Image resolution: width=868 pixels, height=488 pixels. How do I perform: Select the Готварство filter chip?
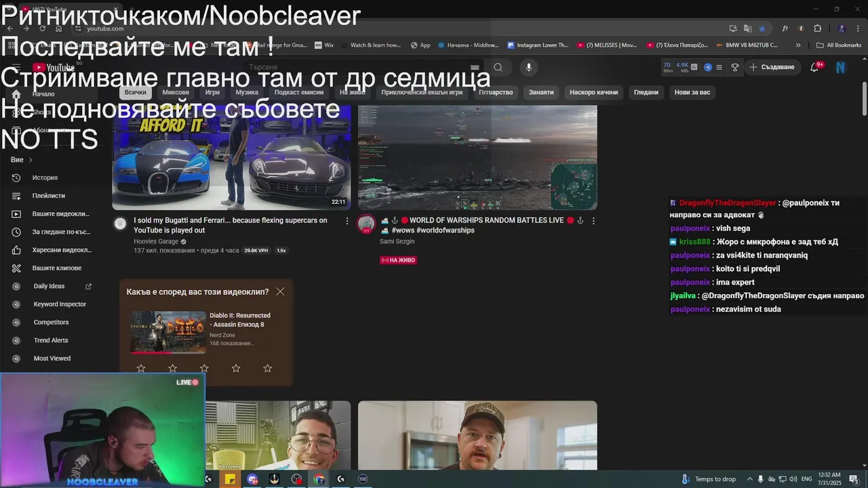[x=496, y=92]
